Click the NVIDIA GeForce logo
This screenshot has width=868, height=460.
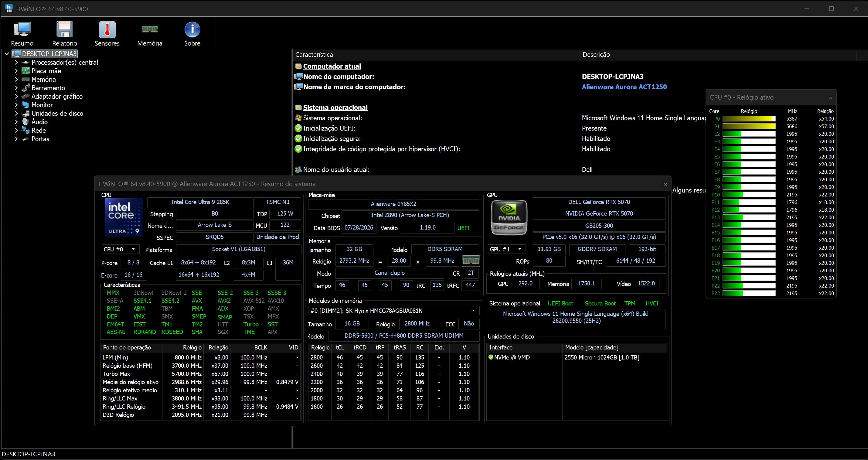pos(509,217)
